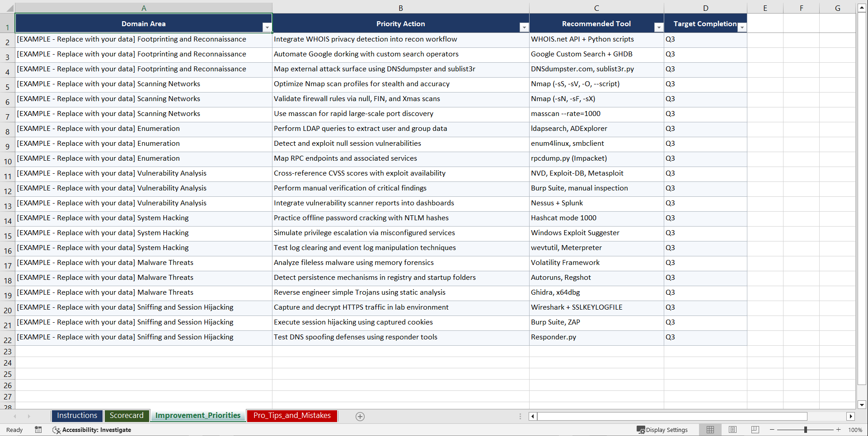Click the zoom slider handle
The image size is (868, 436).
click(x=806, y=430)
